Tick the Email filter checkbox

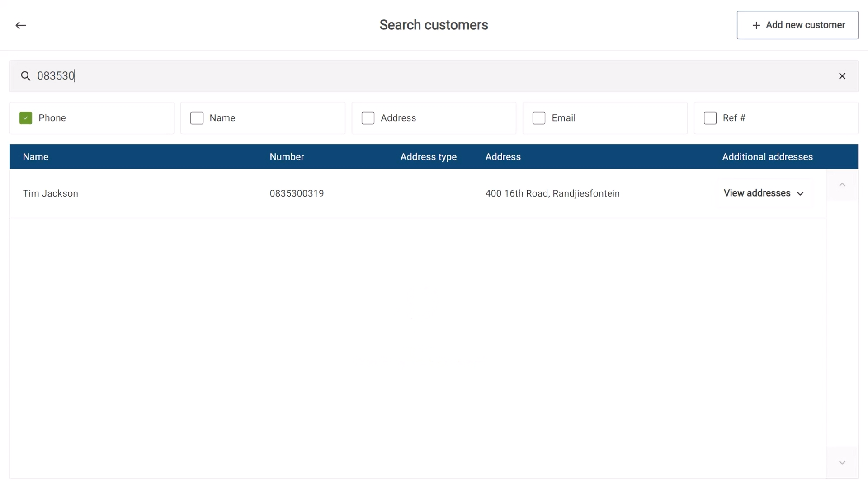coord(539,118)
